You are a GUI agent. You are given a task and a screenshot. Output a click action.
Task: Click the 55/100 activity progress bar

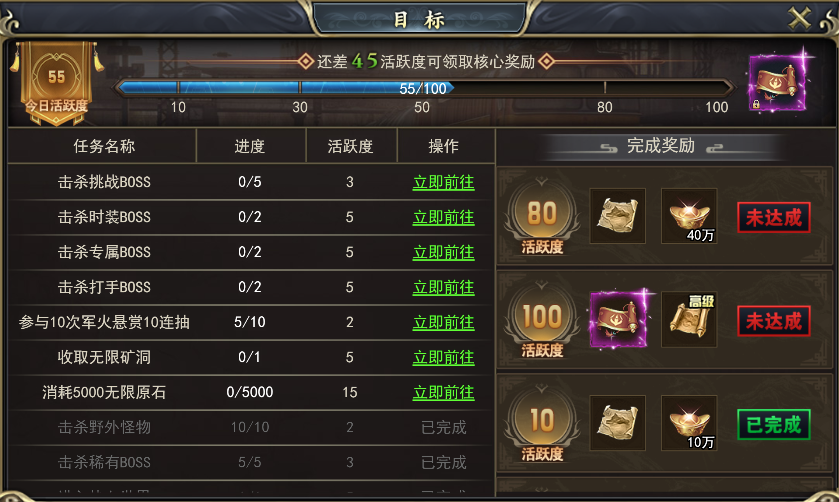423,88
